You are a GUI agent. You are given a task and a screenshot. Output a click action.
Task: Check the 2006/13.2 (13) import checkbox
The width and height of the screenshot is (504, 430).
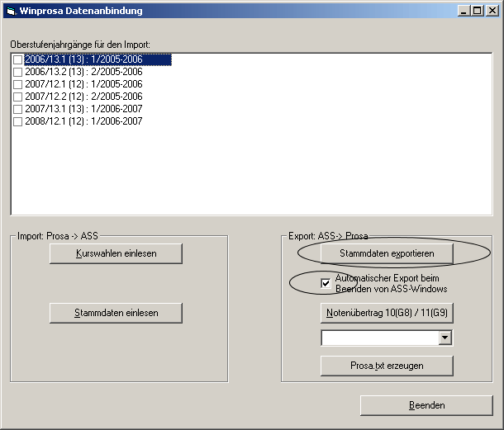coord(18,72)
